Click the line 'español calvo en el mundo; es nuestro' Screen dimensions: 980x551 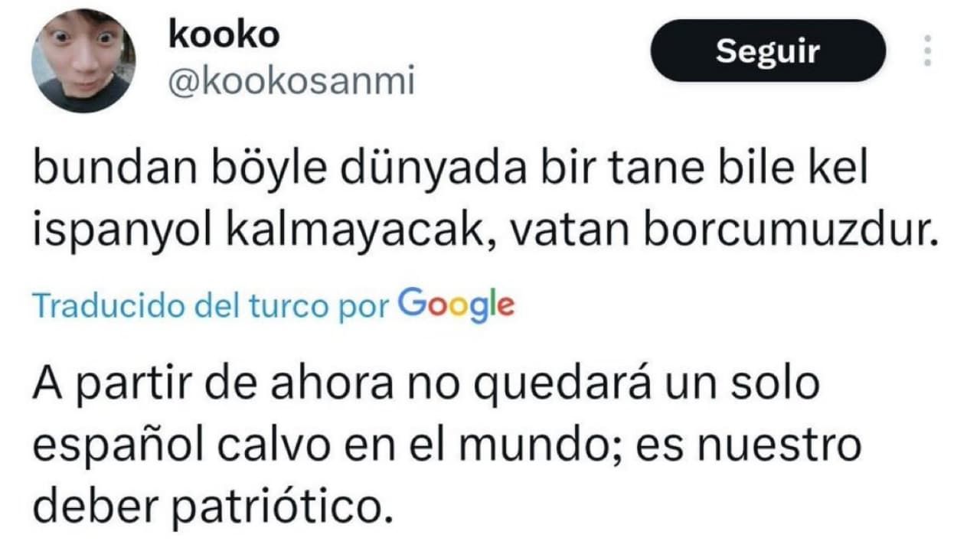click(x=446, y=446)
